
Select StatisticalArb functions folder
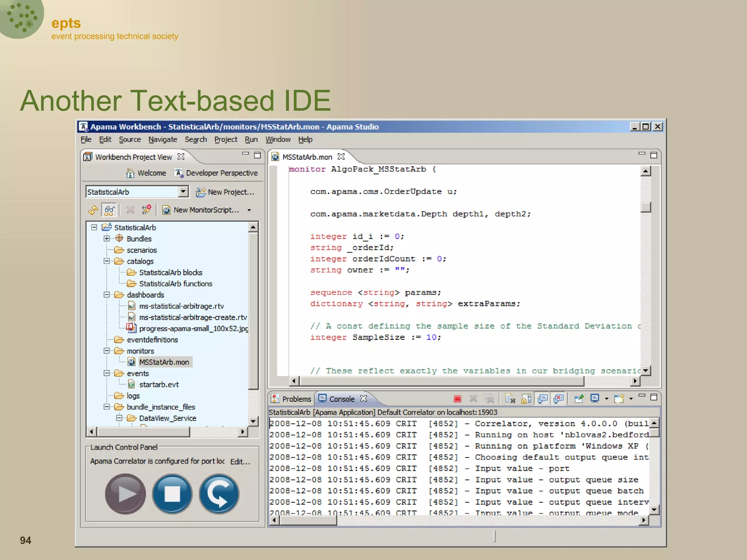point(169,284)
